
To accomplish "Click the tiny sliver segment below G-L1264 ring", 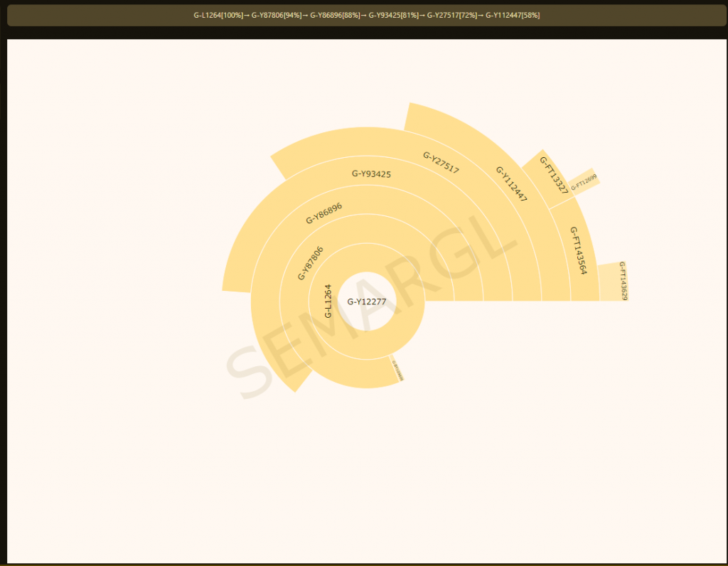I will [397, 369].
